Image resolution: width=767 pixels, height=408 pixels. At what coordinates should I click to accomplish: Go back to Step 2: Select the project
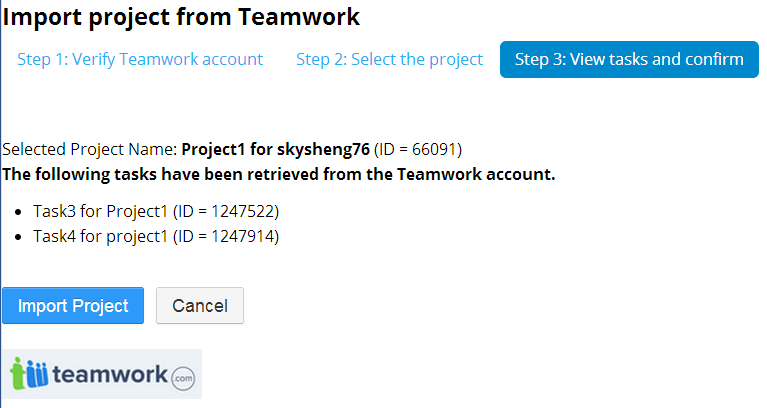pyautogui.click(x=389, y=59)
